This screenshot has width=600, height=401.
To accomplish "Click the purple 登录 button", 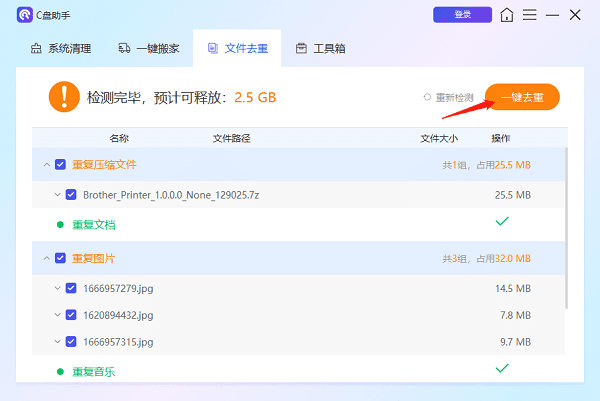I will (462, 15).
